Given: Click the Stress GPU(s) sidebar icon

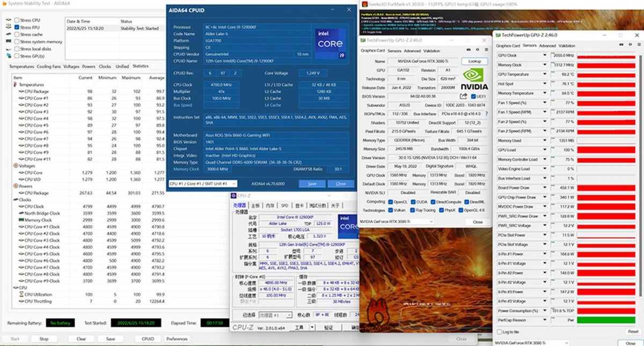Looking at the screenshot, I should (9, 54).
